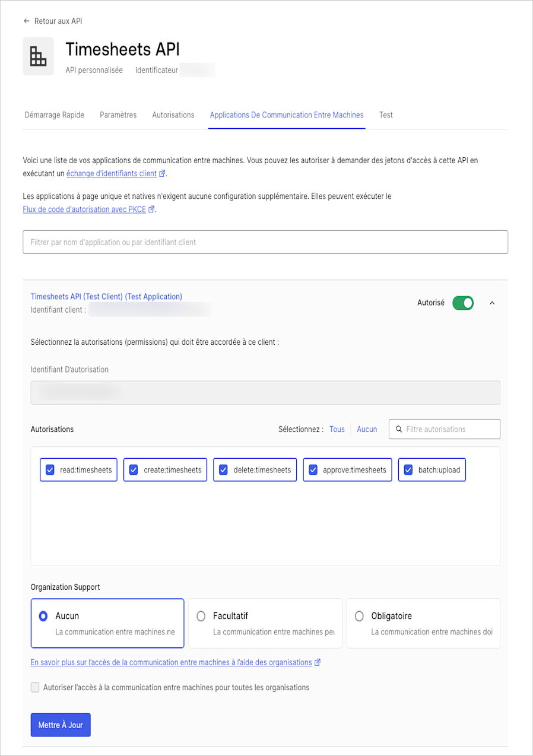533x756 pixels.
Task: Click the Timesheets API building logo icon
Action: pos(38,56)
